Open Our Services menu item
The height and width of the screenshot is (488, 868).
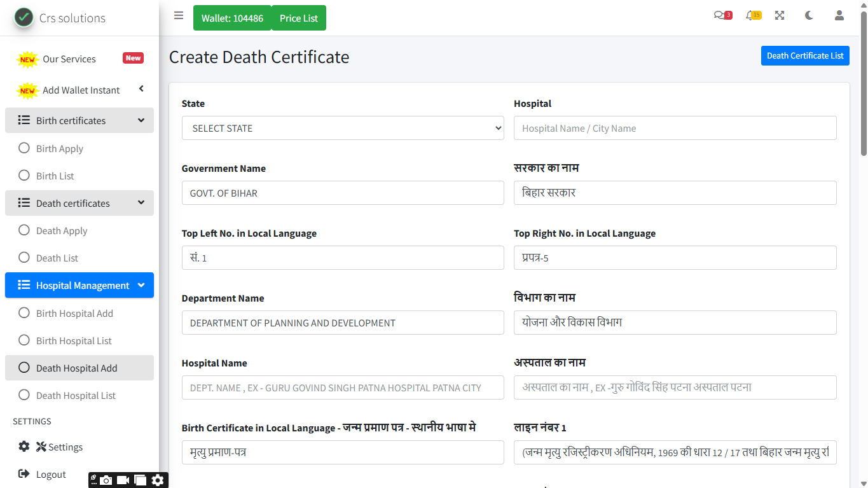tap(69, 59)
